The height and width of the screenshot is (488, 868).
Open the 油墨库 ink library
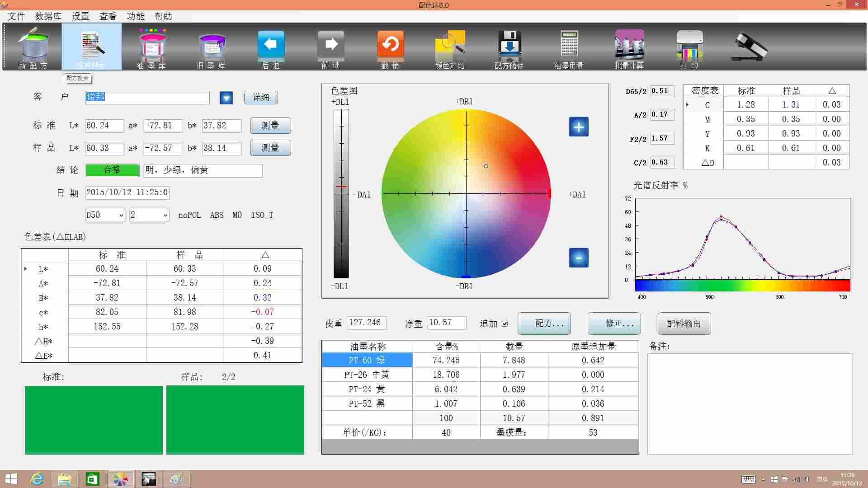pyautogui.click(x=151, y=47)
